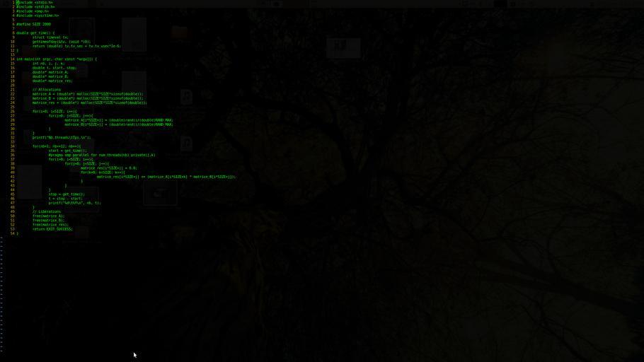Click the #define SIZE 2000 line

[33, 24]
